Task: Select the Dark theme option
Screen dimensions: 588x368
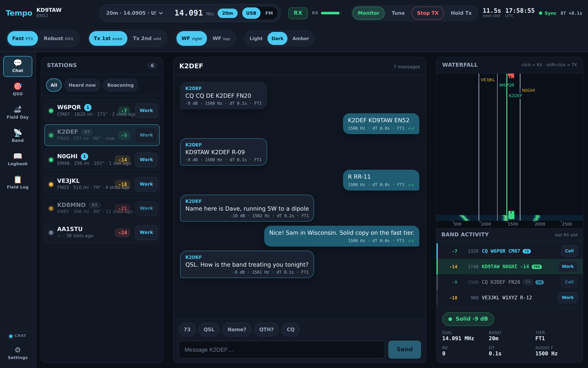Action: pos(277,38)
